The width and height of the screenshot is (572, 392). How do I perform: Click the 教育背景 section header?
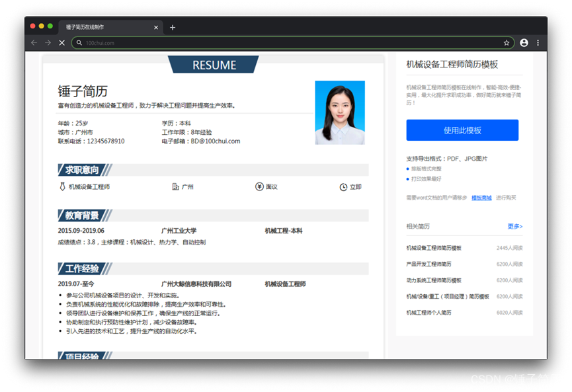[82, 216]
